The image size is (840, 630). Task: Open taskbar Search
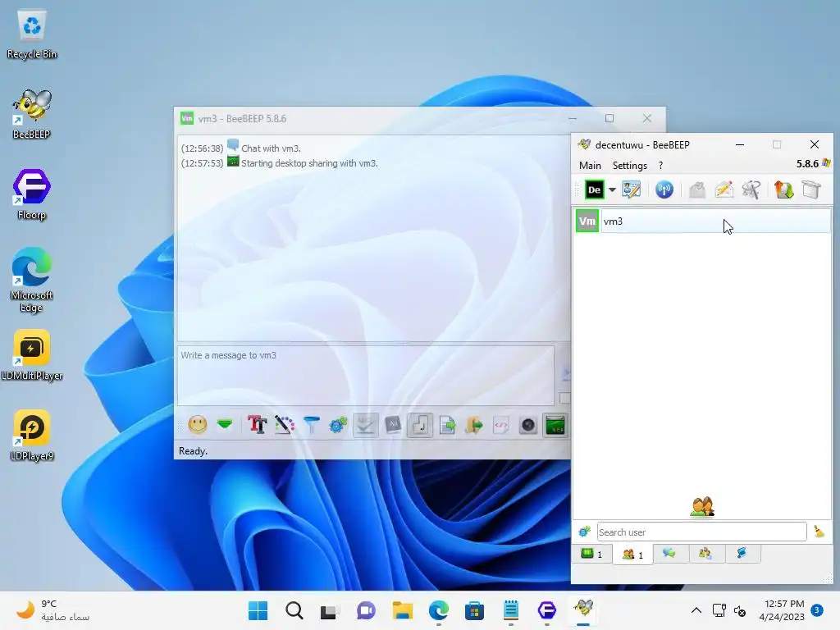294,610
